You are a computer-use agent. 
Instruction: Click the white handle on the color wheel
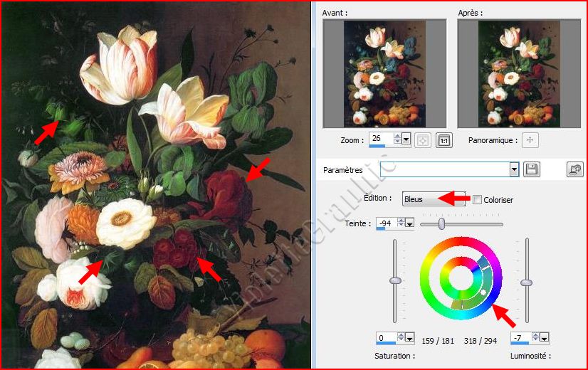pyautogui.click(x=483, y=292)
